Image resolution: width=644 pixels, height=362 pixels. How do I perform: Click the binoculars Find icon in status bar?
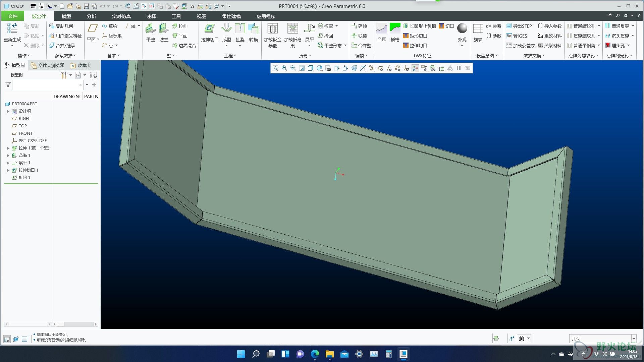coord(522,339)
